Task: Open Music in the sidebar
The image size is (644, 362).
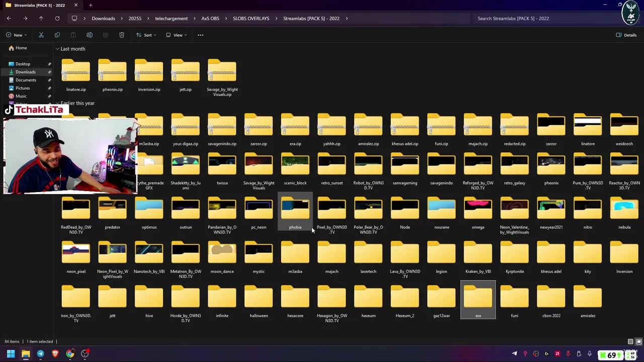Action: pos(21,96)
